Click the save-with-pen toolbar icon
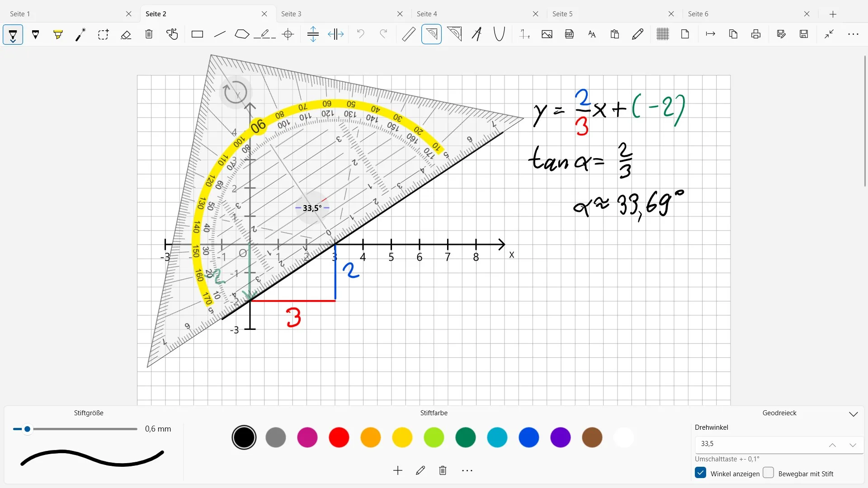 point(781,34)
